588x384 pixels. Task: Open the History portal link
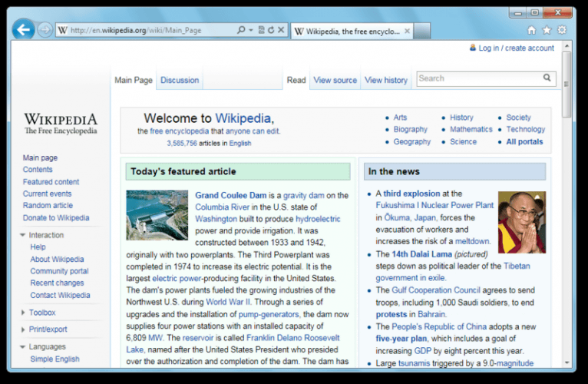[x=461, y=118]
